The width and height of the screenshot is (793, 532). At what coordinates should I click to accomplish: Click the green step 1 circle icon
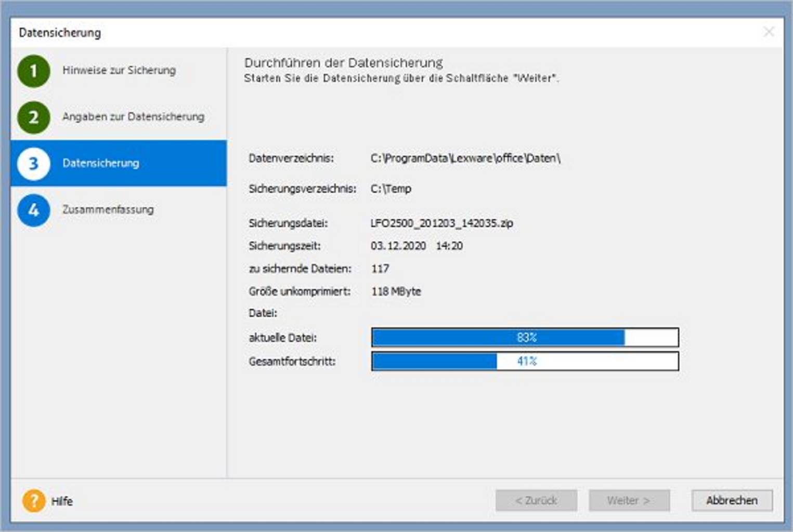(x=34, y=71)
